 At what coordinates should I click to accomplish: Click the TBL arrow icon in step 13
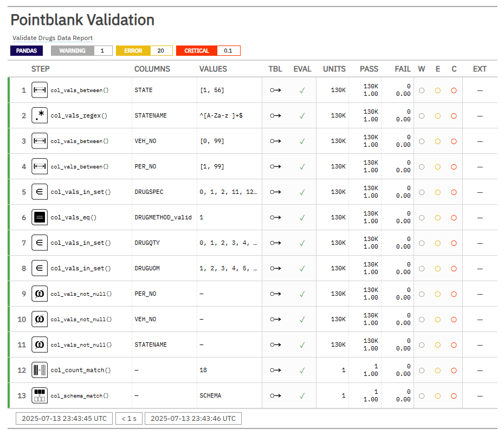pyautogui.click(x=275, y=396)
